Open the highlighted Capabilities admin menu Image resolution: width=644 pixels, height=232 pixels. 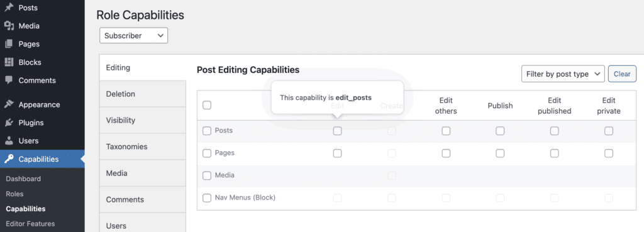point(42,159)
